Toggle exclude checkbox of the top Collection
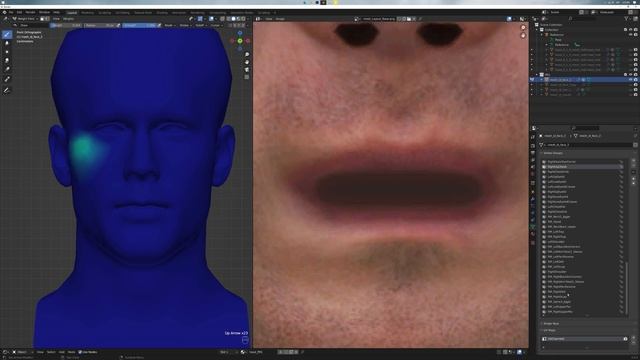Image resolution: width=640 pixels, height=360 pixels. 626,30
